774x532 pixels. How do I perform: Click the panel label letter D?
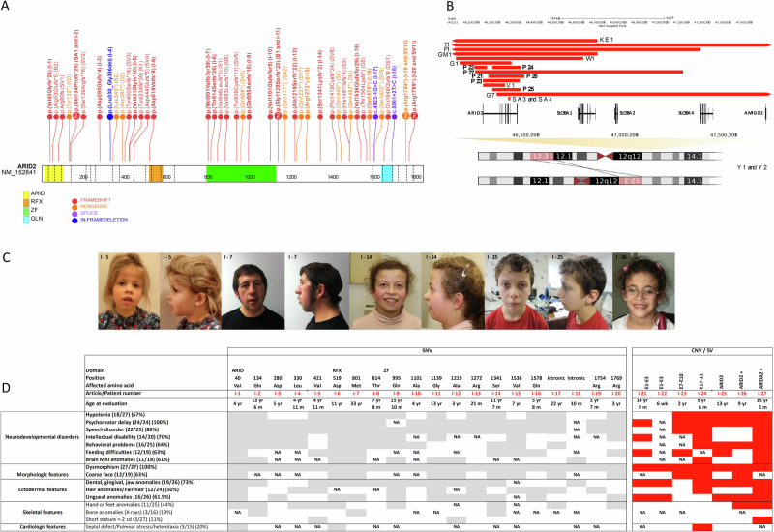6,388
